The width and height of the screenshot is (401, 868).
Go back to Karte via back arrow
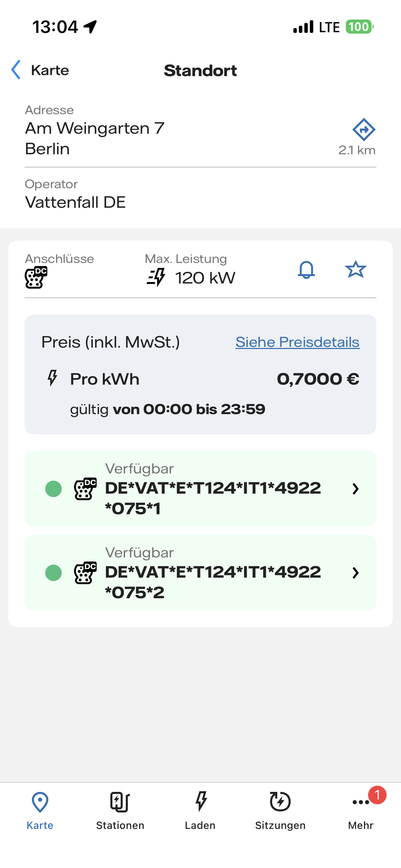pyautogui.click(x=16, y=70)
